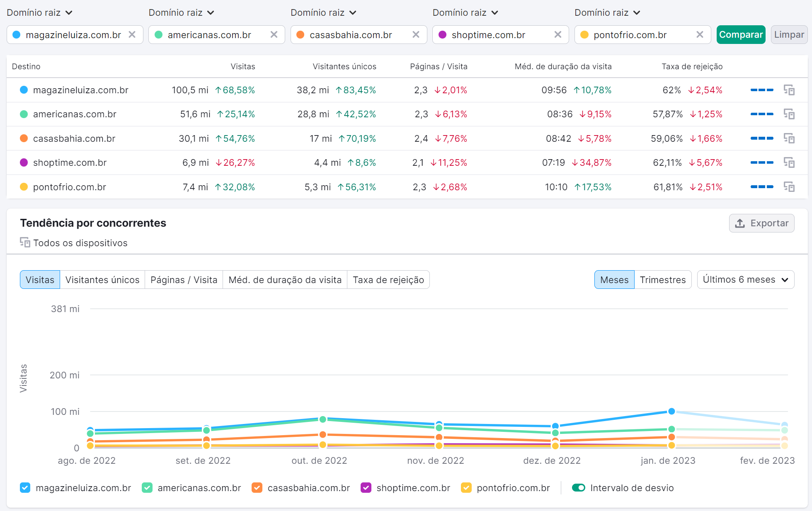Open Últimos 6 meses period dropdown

click(x=745, y=280)
